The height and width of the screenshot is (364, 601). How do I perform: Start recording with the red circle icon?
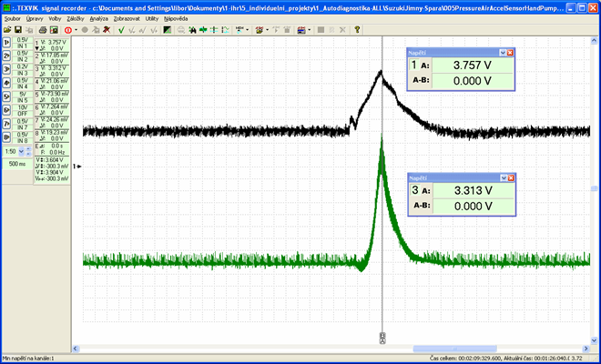point(68,30)
